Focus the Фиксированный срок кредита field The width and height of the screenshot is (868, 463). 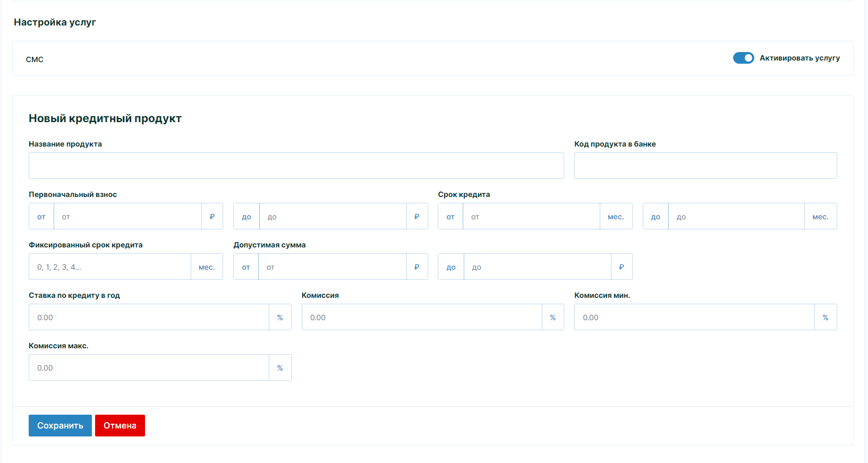109,267
